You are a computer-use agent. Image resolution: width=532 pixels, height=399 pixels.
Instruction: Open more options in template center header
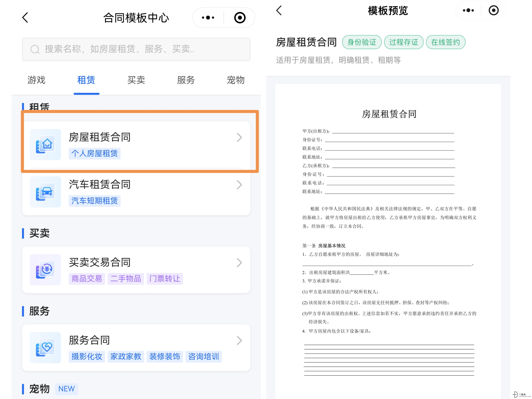(x=208, y=18)
